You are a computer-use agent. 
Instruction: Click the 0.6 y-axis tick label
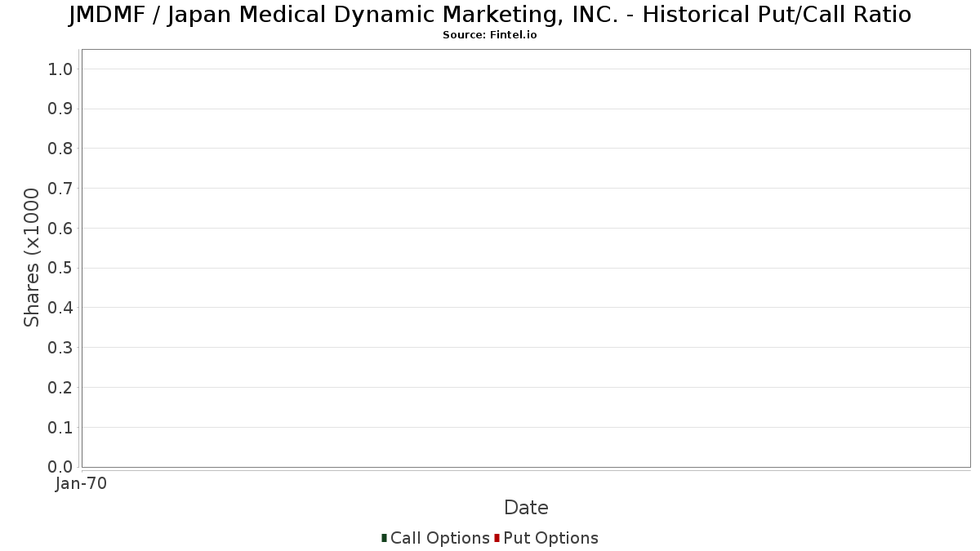pos(61,229)
